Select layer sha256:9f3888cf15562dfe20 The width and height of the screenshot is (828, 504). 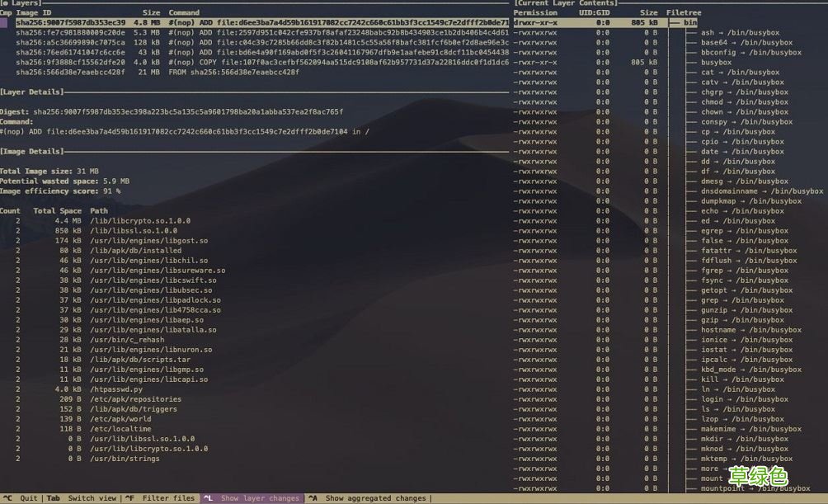coord(262,63)
